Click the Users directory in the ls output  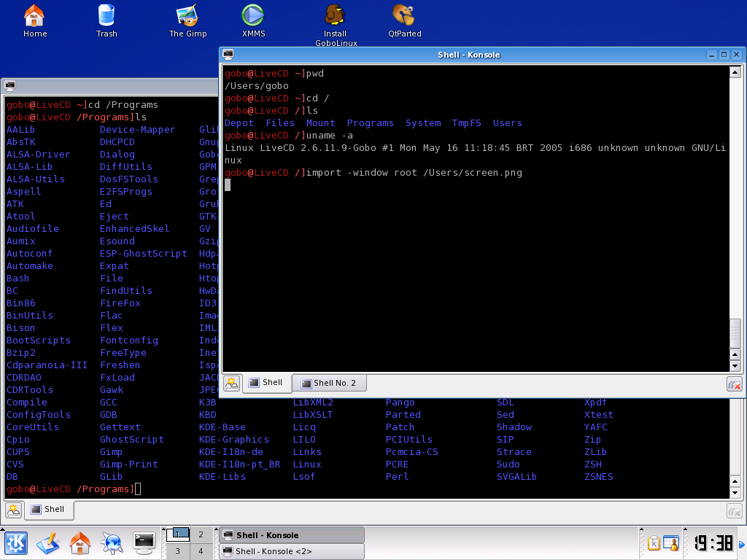pos(508,122)
